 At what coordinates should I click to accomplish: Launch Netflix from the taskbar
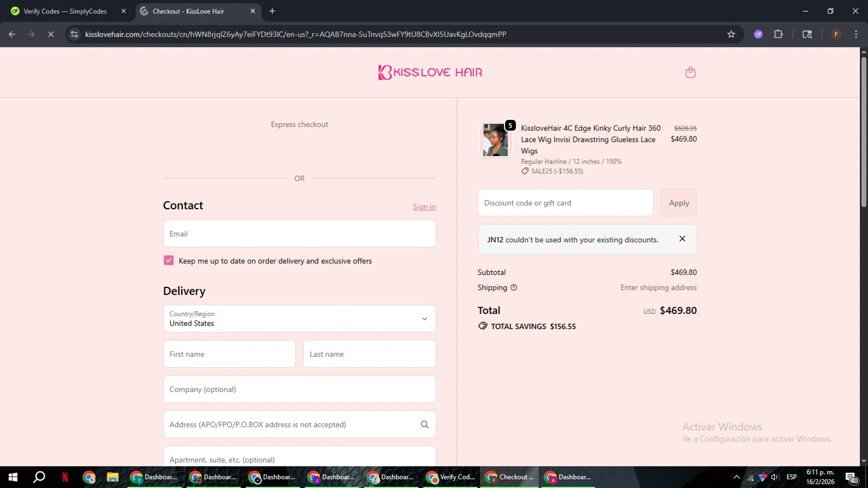point(65,477)
